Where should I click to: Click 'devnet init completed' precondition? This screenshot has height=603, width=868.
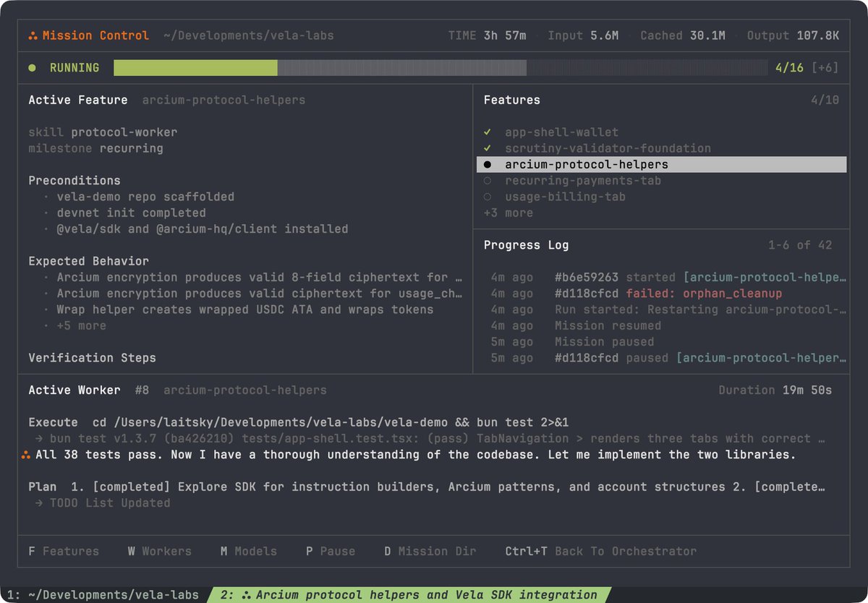pos(132,213)
